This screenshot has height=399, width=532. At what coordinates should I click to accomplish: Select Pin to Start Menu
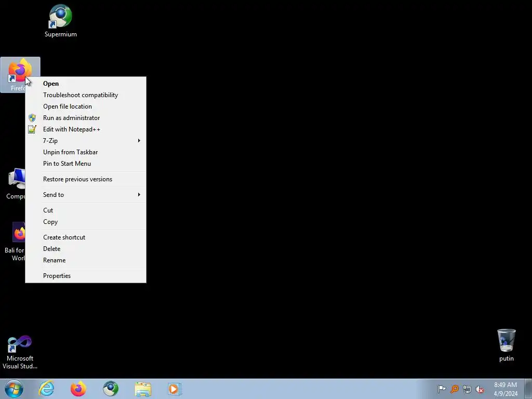pos(86,164)
